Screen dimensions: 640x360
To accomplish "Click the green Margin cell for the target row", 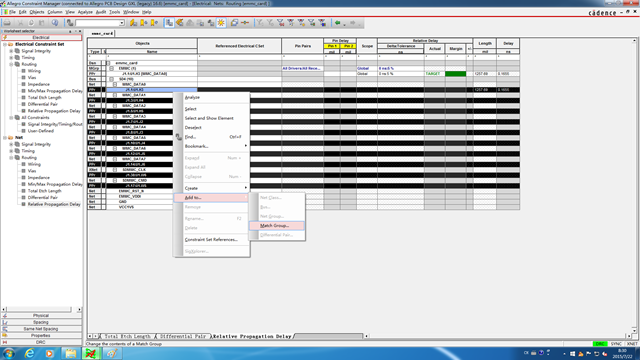I will [456, 74].
